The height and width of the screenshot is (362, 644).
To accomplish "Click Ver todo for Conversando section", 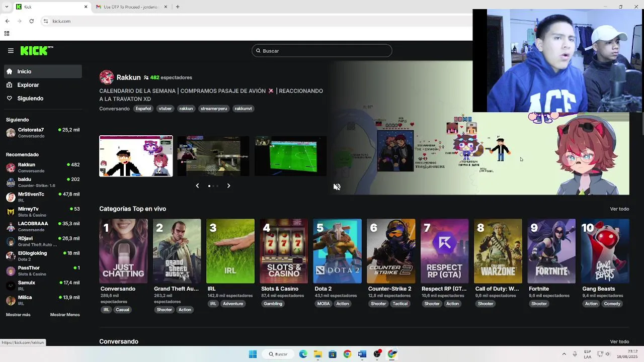I will click(x=619, y=341).
